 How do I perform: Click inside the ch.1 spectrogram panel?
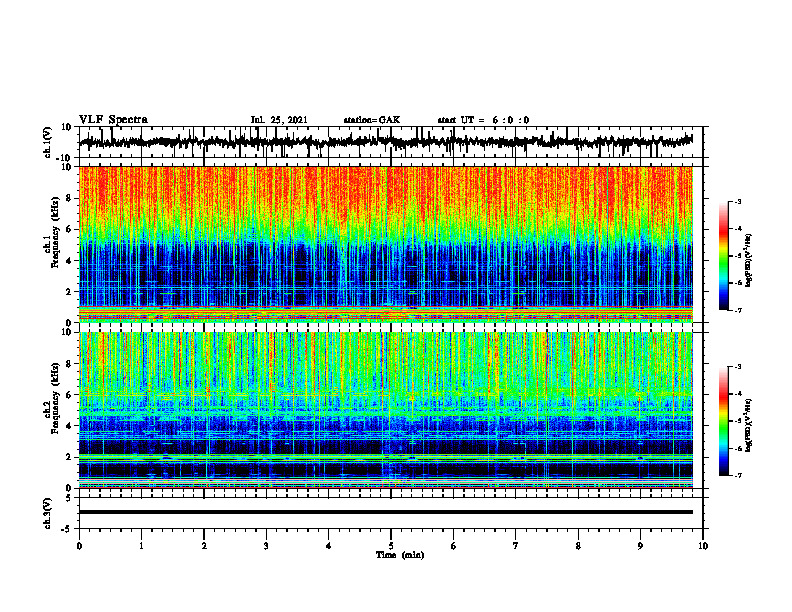tap(385, 244)
